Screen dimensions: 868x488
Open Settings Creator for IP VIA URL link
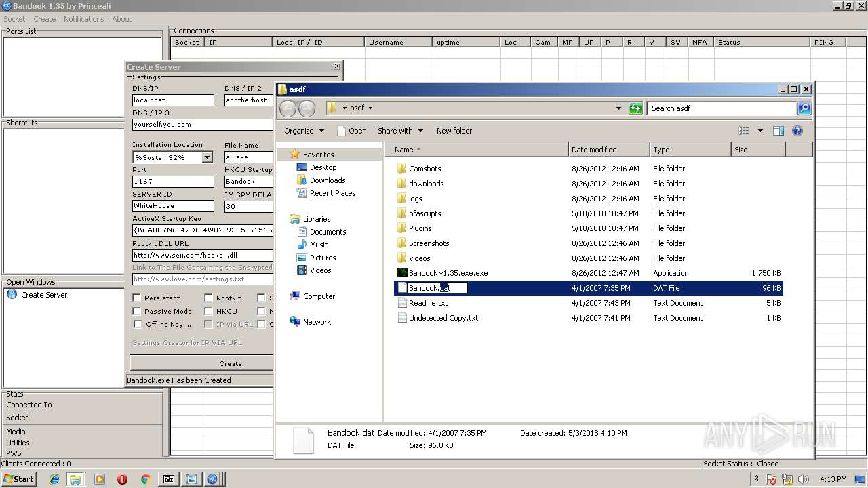187,343
